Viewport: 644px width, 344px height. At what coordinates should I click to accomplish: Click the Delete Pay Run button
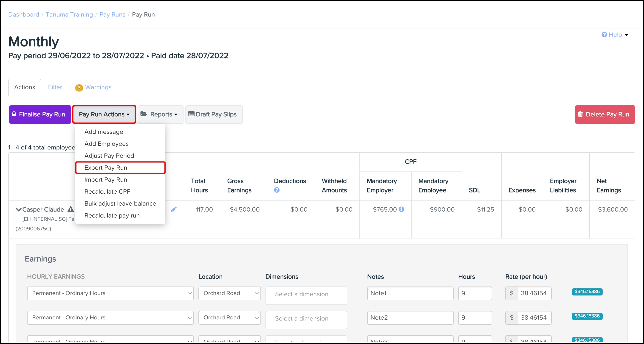[605, 115]
